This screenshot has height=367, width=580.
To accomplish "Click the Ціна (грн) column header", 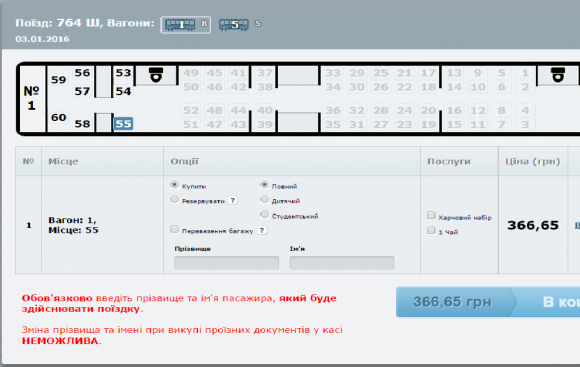I will tap(533, 161).
